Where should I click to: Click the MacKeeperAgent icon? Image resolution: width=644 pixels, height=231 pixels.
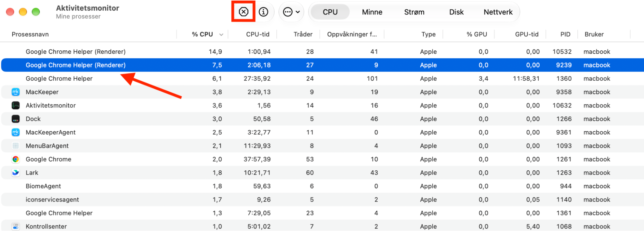click(15, 132)
